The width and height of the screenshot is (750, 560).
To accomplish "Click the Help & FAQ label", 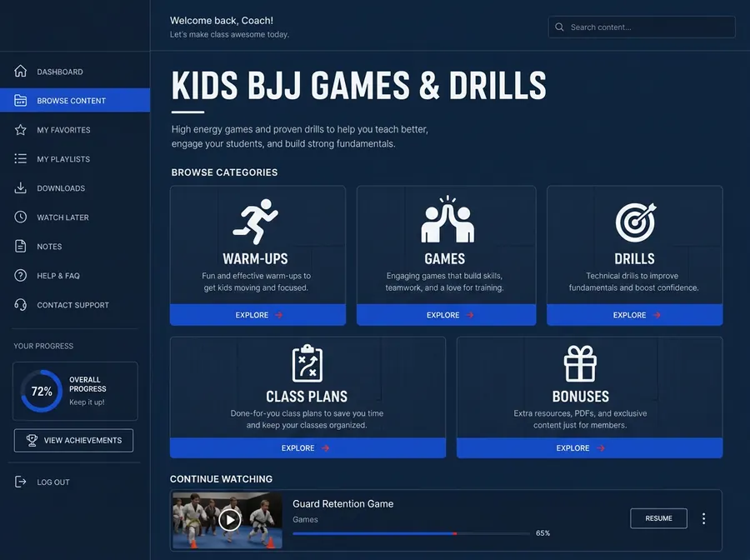I will [58, 276].
